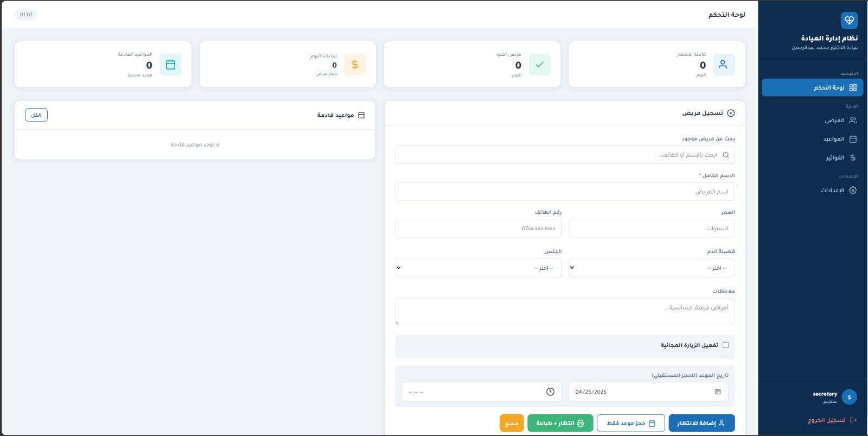The height and width of the screenshot is (436, 868).
Task: Click the calendar icon on حجز موعد فقط
Action: pyautogui.click(x=652, y=423)
